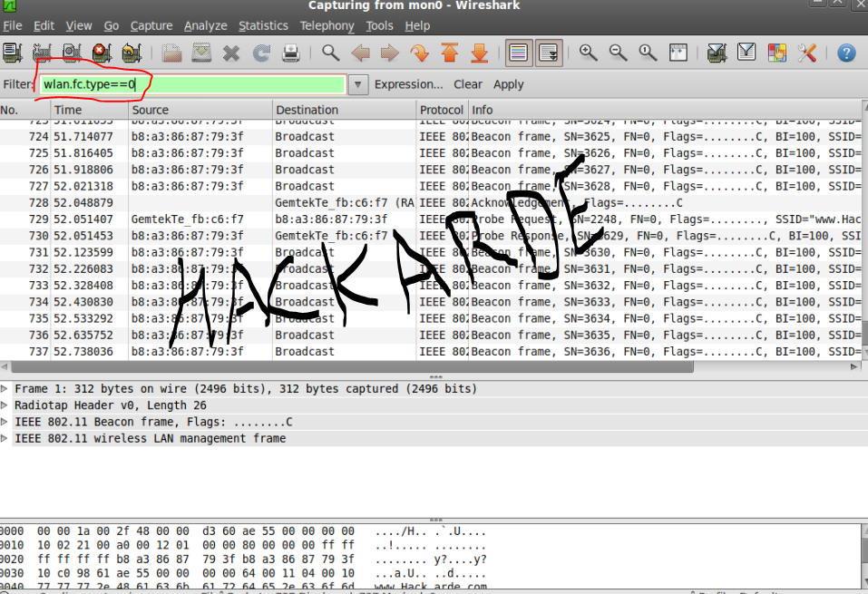Open the Edit menu
868x594 pixels.
pos(44,25)
